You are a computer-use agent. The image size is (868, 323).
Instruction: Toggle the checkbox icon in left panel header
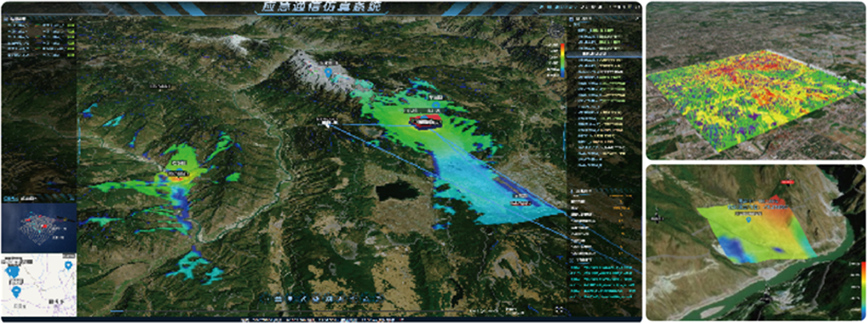(x=6, y=19)
